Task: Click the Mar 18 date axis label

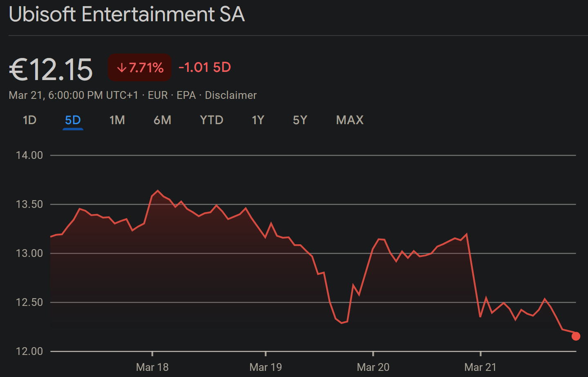Action: click(x=152, y=367)
